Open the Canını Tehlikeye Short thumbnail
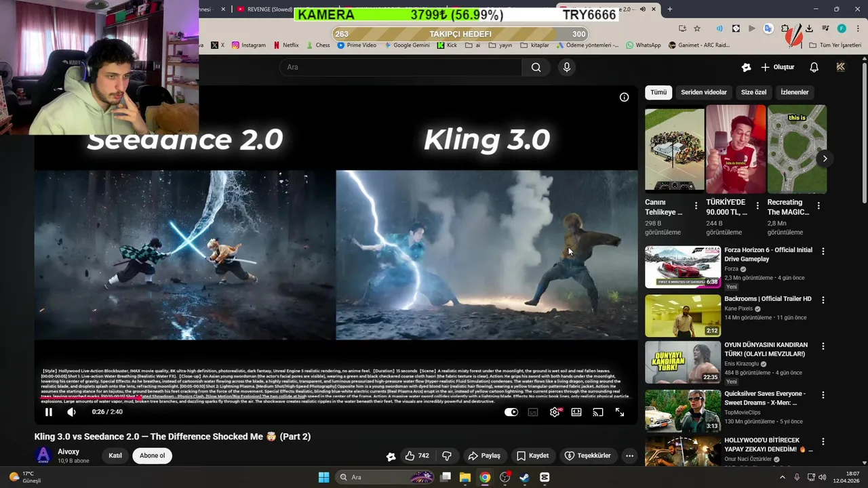Image resolution: width=868 pixels, height=488 pixels. click(x=674, y=149)
